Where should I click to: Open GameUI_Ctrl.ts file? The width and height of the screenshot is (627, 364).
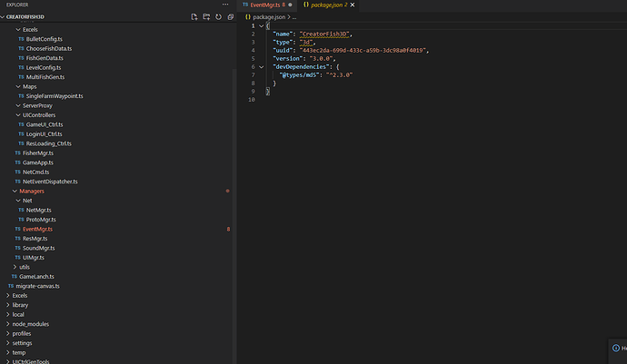(45, 124)
